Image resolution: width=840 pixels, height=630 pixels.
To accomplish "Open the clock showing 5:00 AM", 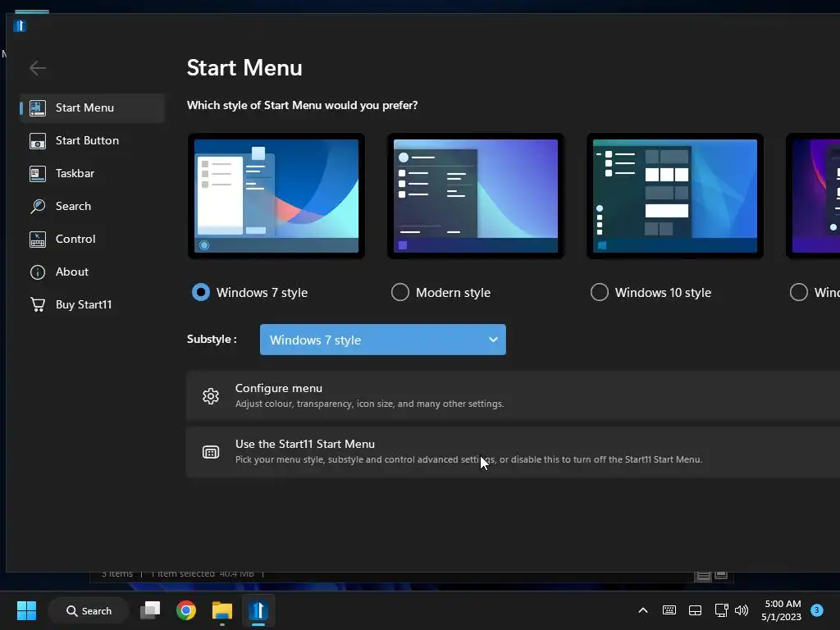I will [x=782, y=610].
